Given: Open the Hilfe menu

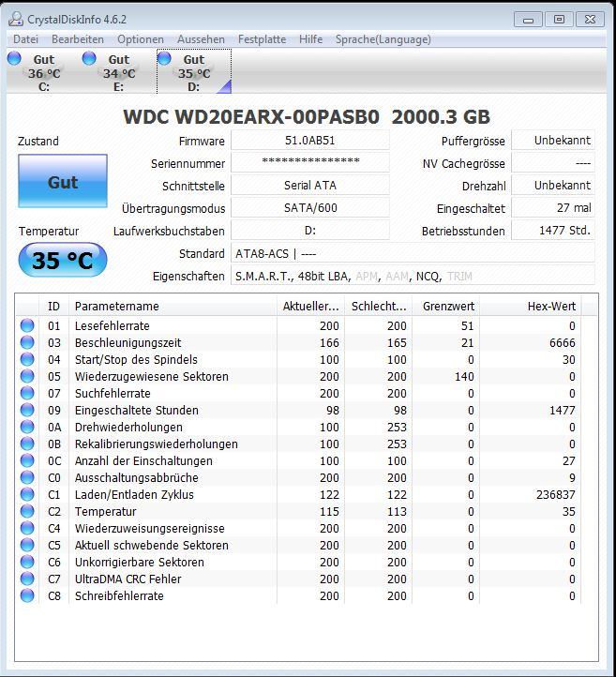Looking at the screenshot, I should tap(310, 39).
